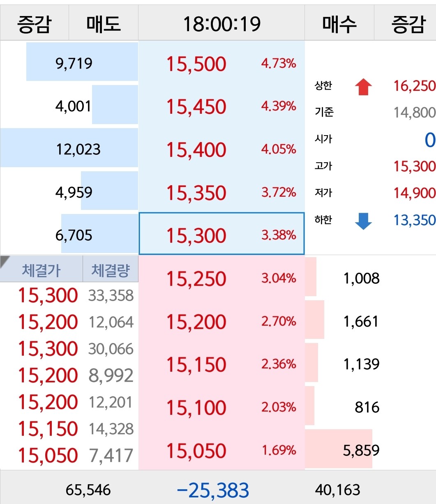Choose the 15,250 bid price row

(x=221, y=278)
